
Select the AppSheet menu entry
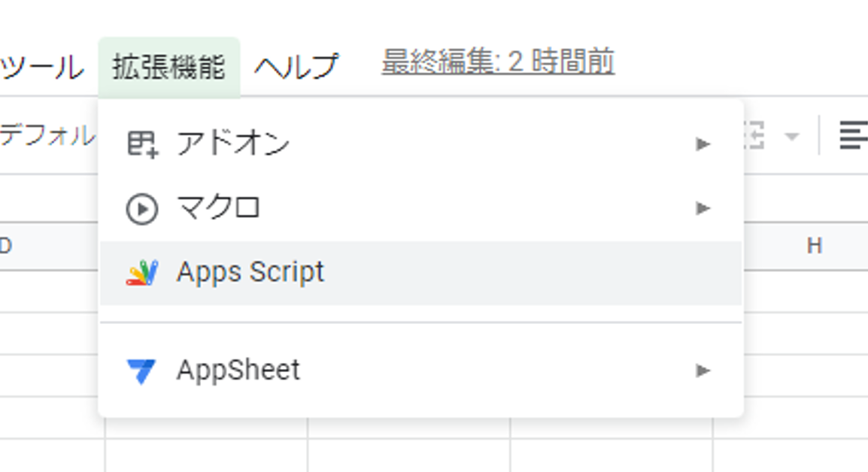(x=420, y=371)
